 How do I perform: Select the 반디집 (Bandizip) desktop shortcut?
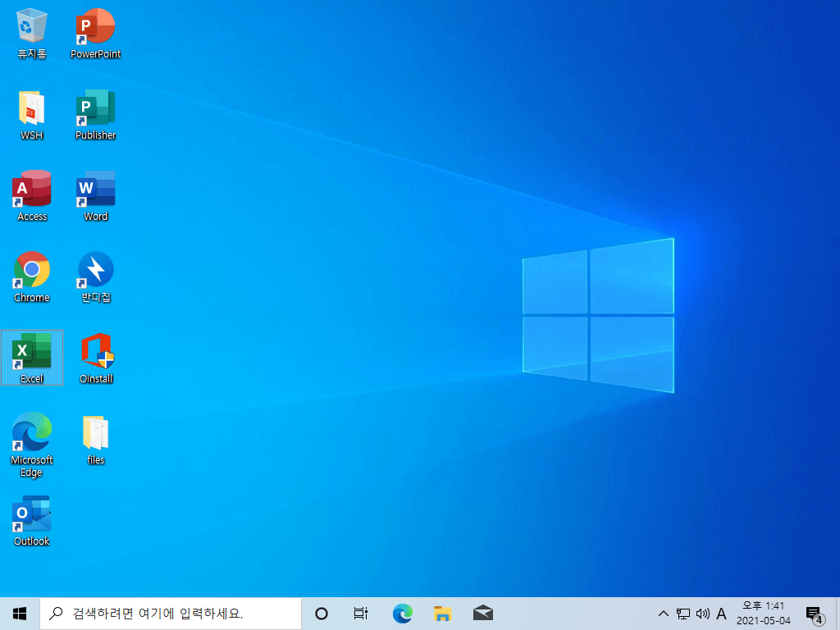95,277
